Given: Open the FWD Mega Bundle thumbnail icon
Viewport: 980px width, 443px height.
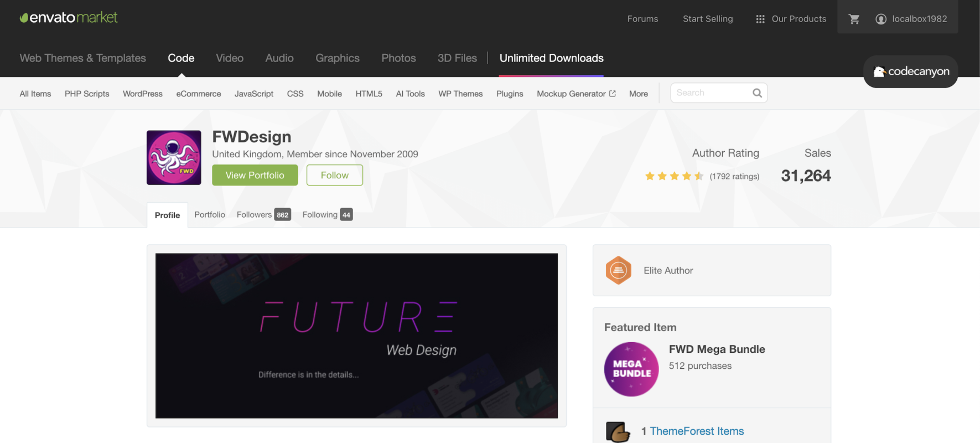Looking at the screenshot, I should pos(631,369).
